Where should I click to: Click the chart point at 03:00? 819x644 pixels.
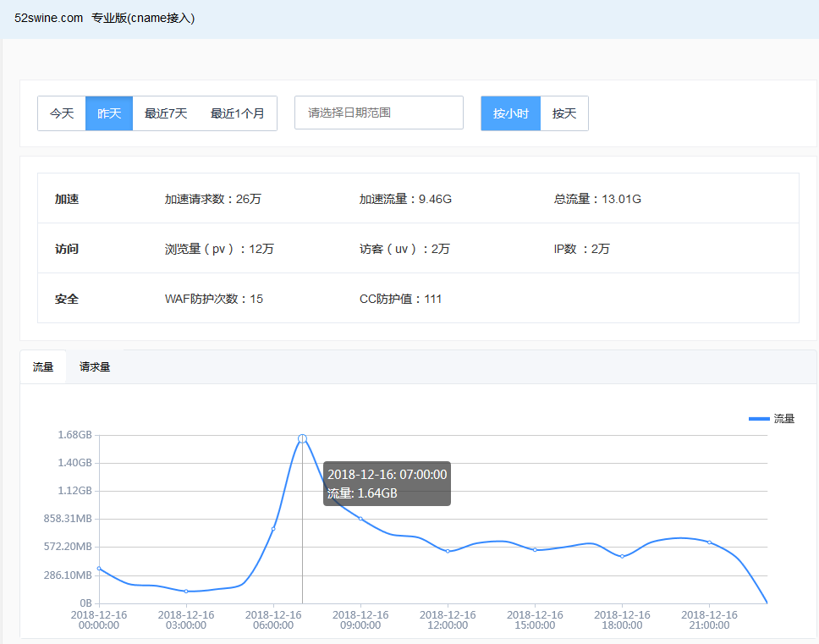pos(186,591)
